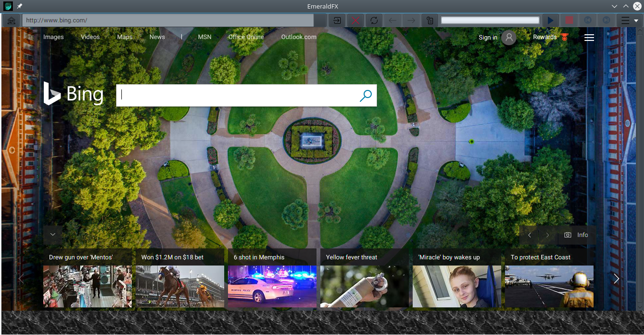Click the toolbar progress/search field
This screenshot has width=644, height=335.
tap(490, 20)
